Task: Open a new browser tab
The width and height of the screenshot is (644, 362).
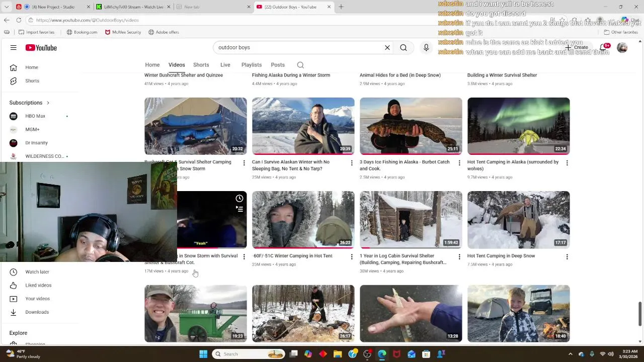Action: coord(341,7)
